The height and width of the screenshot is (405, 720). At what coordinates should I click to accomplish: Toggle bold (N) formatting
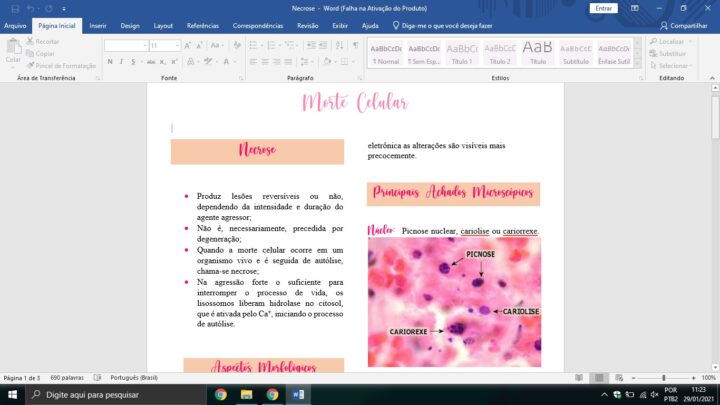coord(109,61)
